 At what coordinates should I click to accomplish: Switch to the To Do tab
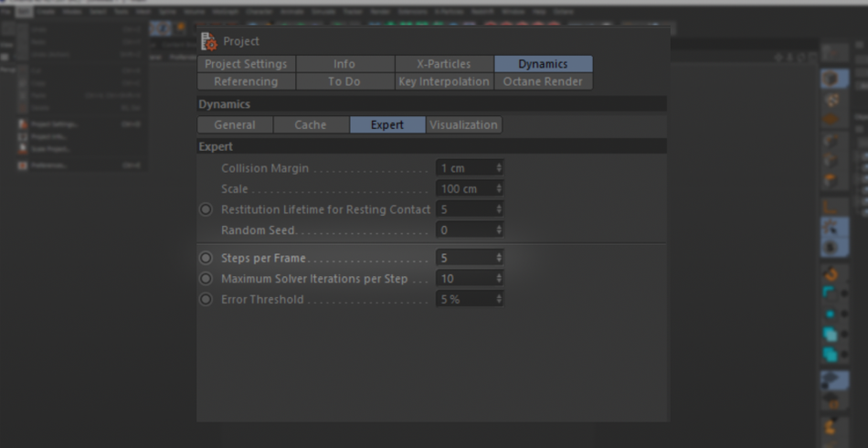pos(344,82)
